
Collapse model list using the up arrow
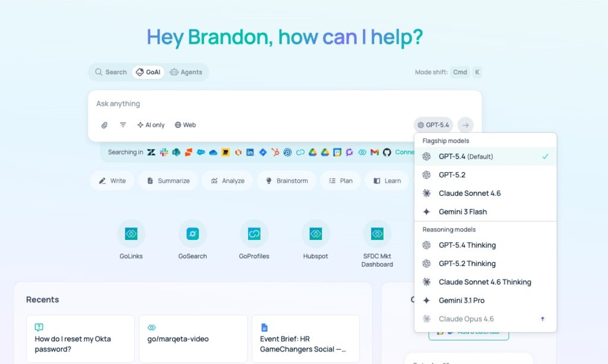click(x=542, y=319)
